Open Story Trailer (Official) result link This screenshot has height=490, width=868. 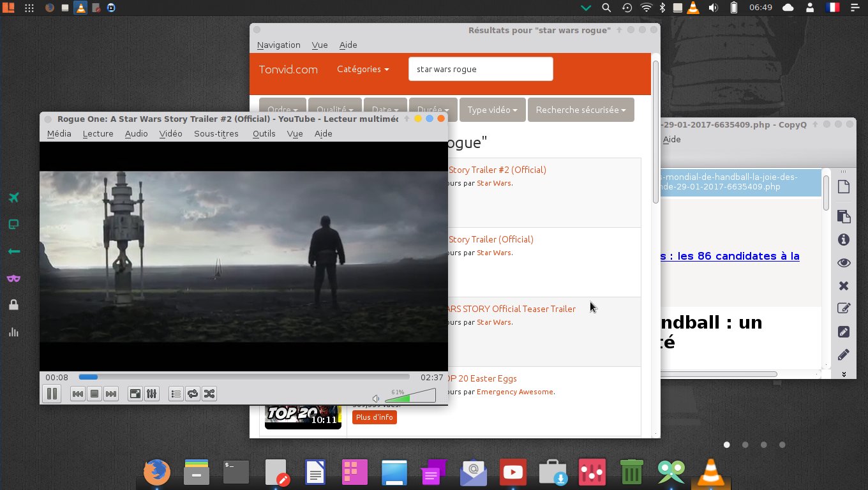491,239
